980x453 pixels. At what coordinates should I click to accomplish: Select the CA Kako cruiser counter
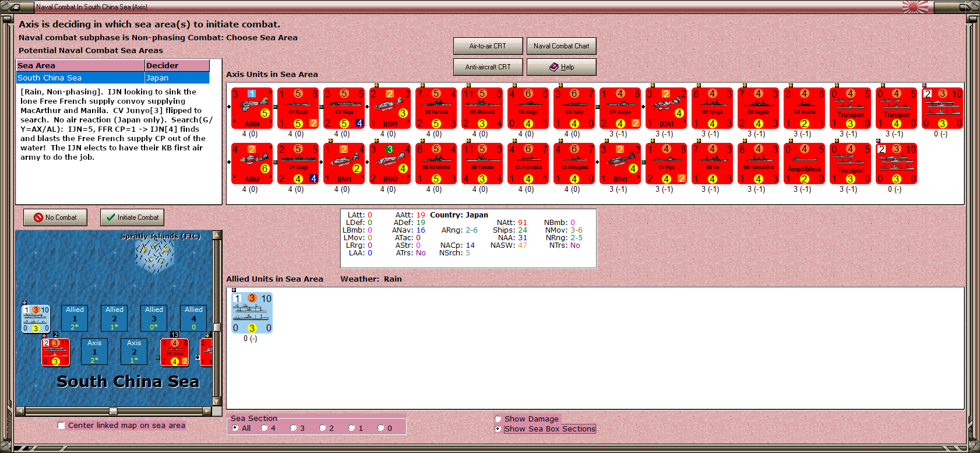(574, 108)
